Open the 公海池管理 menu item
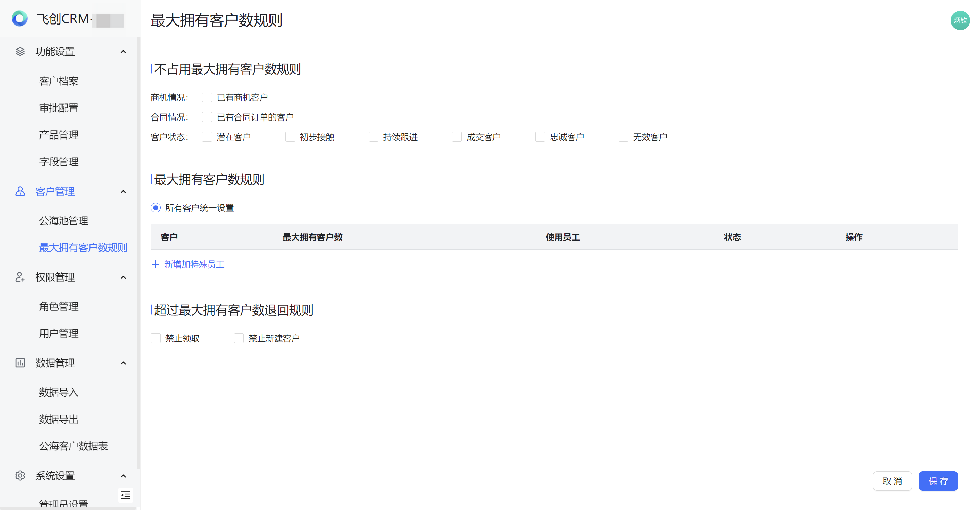The image size is (980, 510). [x=64, y=221]
